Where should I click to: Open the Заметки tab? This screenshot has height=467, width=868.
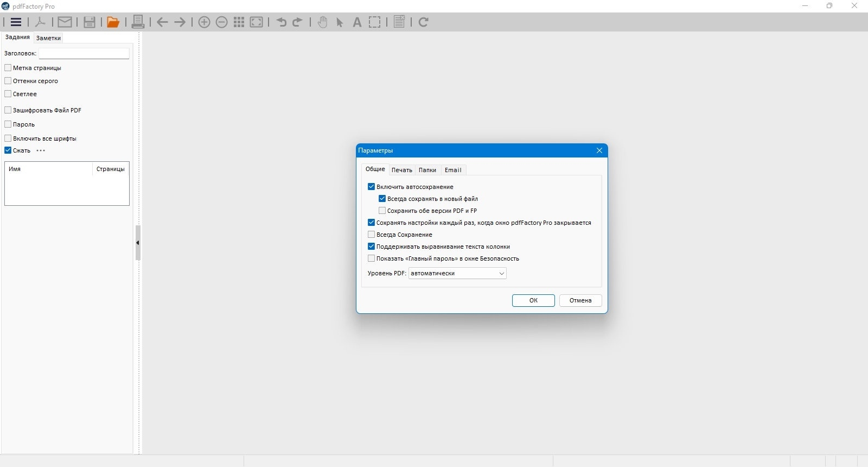[48, 38]
